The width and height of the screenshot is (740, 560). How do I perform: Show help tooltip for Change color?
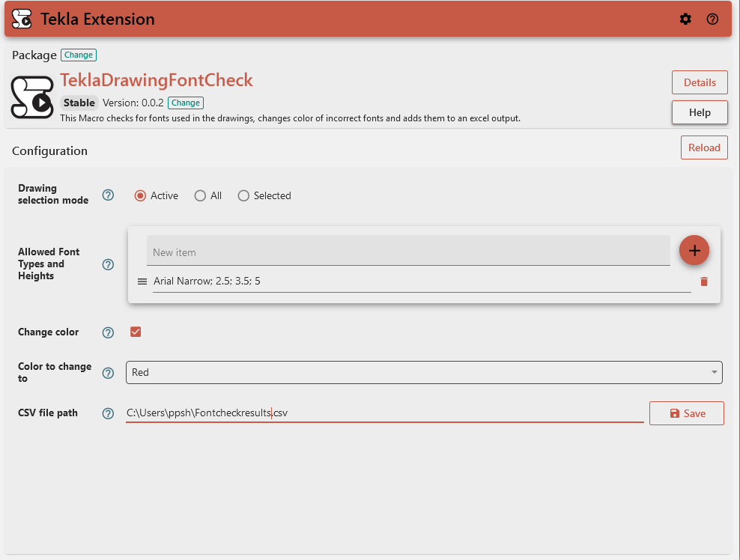point(108,332)
